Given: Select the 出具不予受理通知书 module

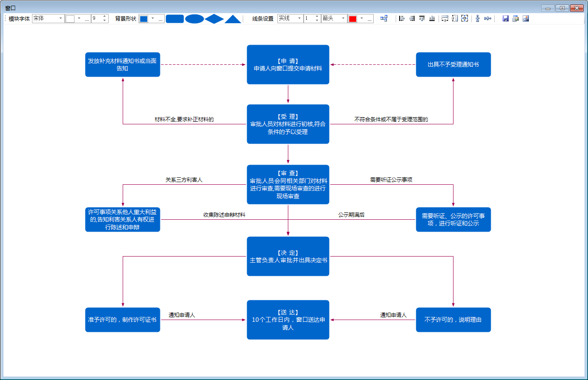Looking at the screenshot, I should coord(453,64).
